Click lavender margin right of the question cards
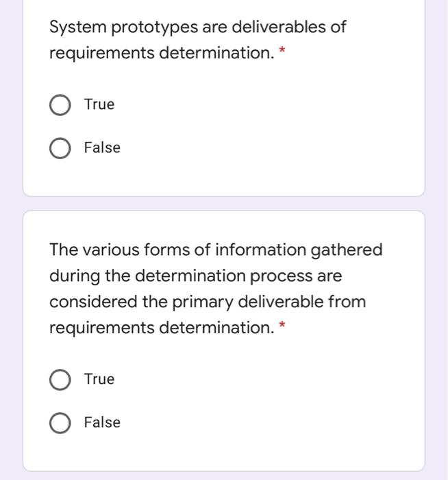 (436, 240)
